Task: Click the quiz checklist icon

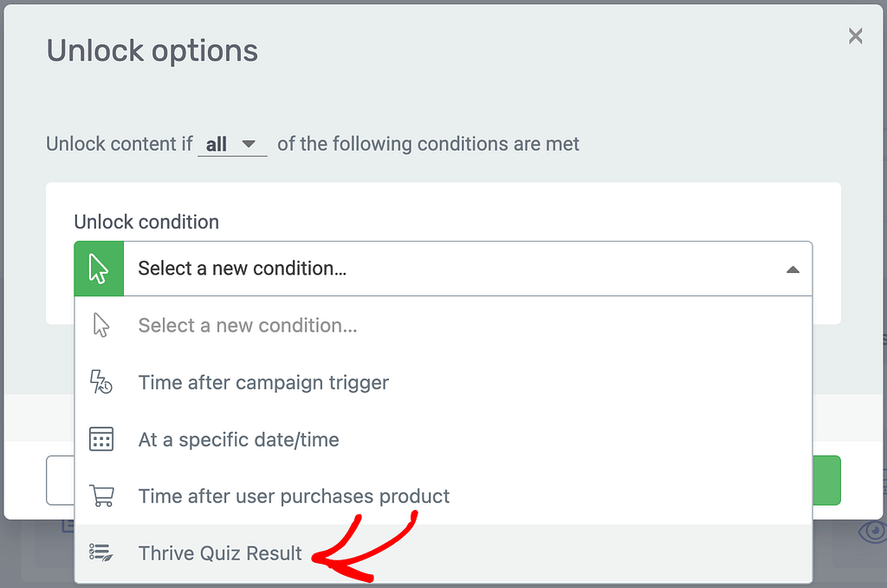Action: tap(101, 553)
